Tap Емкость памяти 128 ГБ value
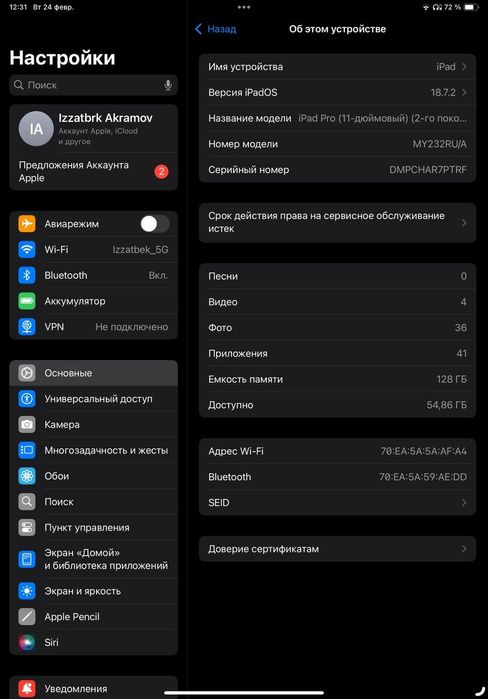Viewport: 488px width, 699px height. (451, 379)
